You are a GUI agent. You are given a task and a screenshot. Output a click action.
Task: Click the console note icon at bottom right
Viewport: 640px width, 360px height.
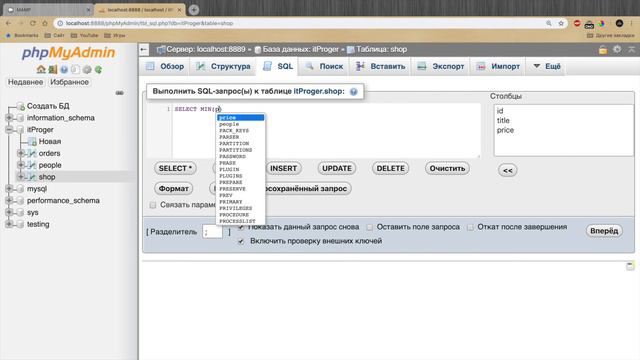(630, 266)
